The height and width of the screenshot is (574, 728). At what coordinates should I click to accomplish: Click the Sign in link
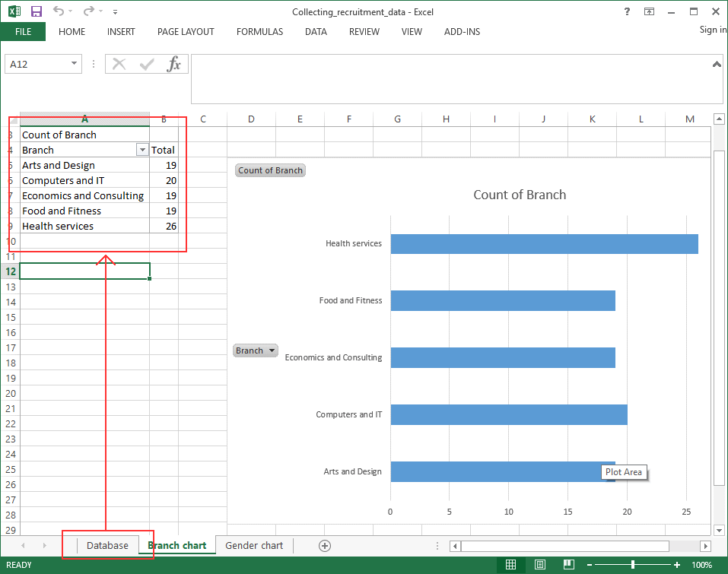[x=713, y=30]
